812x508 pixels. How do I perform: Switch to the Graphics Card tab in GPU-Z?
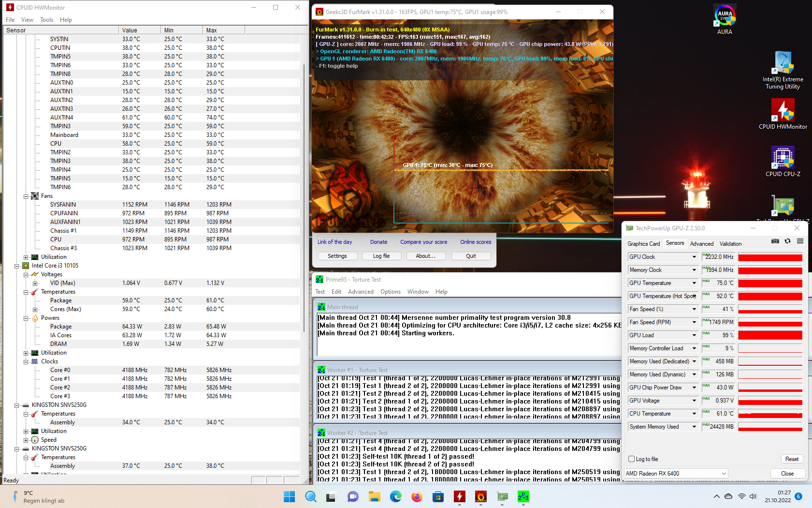click(x=643, y=244)
